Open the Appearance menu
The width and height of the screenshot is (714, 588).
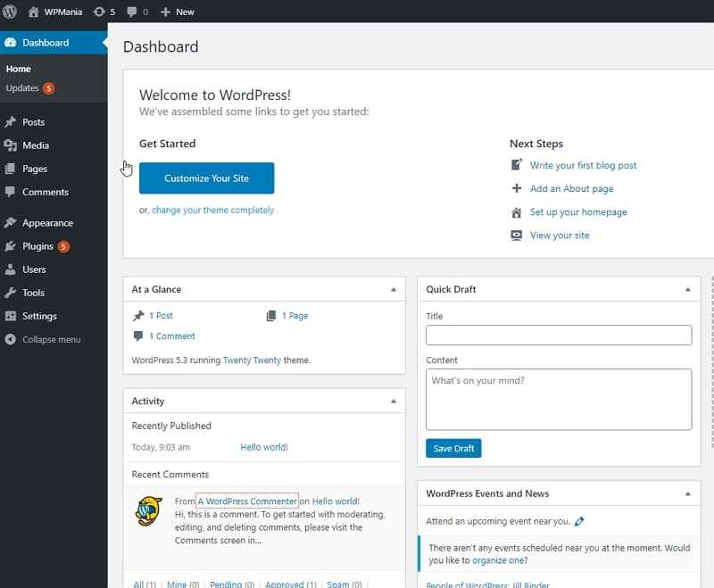point(47,223)
